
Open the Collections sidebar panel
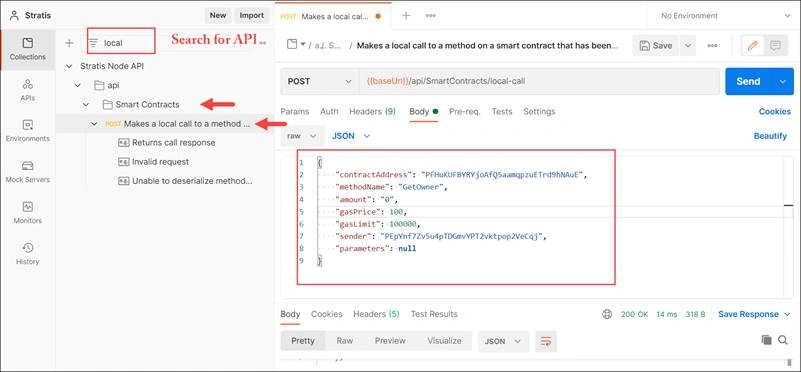[x=28, y=49]
